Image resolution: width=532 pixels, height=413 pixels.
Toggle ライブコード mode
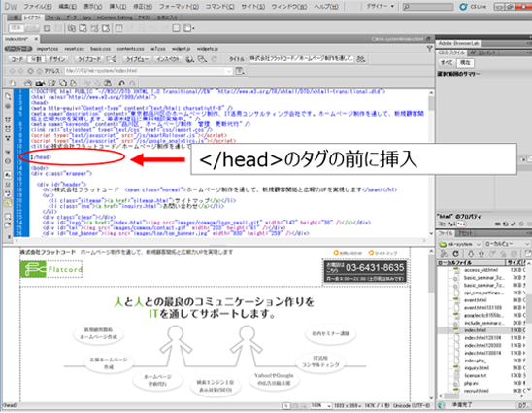(x=89, y=59)
